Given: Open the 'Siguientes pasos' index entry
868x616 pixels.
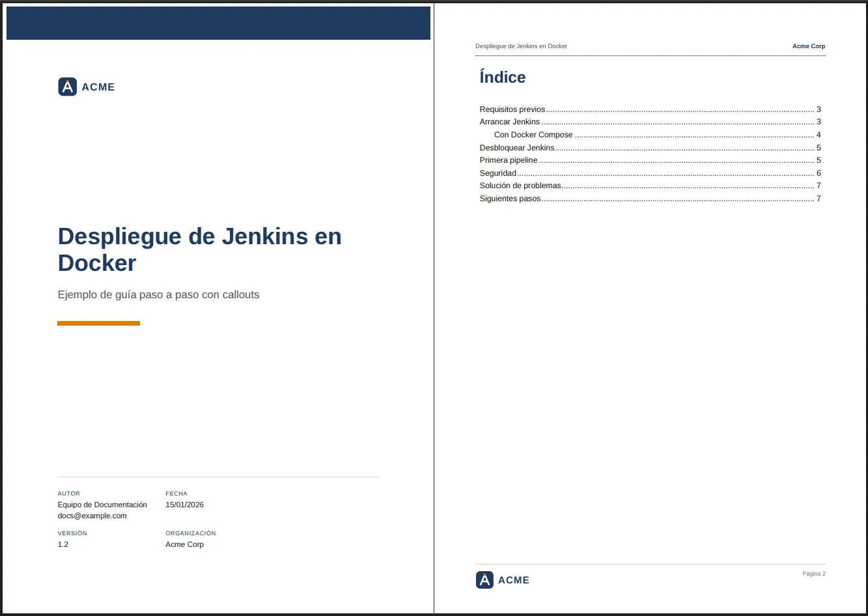Looking at the screenshot, I should pos(650,199).
